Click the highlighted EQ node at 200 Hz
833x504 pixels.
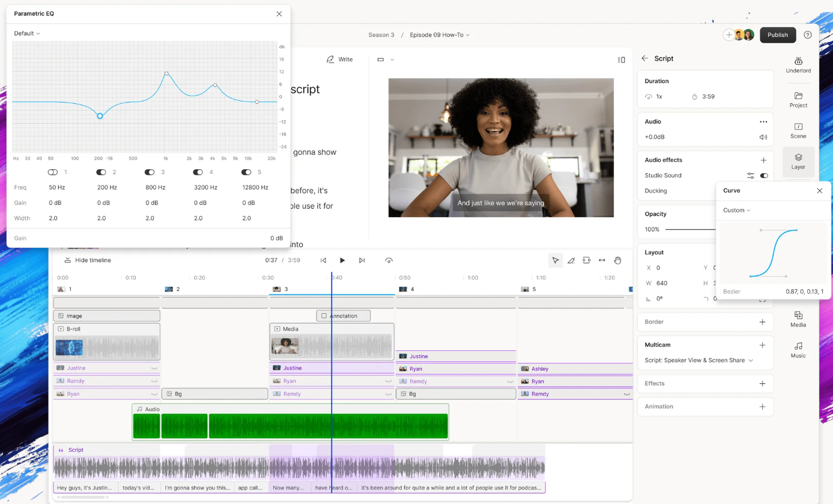pos(100,116)
